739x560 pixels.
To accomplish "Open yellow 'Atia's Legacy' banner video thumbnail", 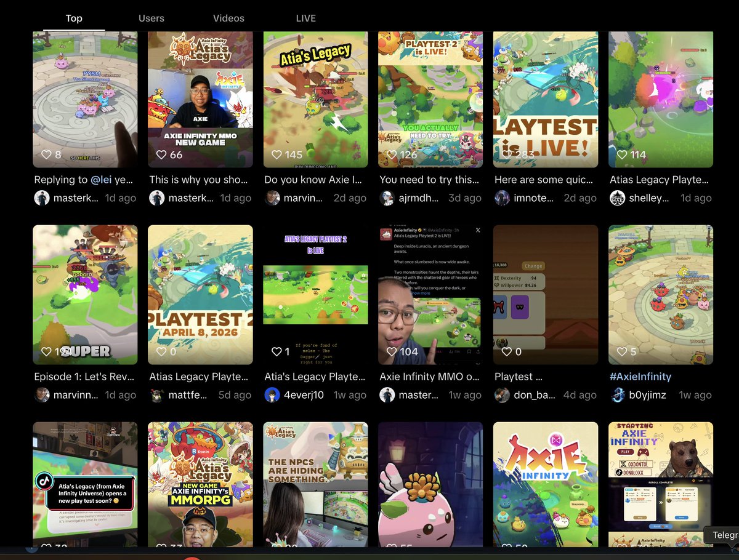I will point(315,100).
